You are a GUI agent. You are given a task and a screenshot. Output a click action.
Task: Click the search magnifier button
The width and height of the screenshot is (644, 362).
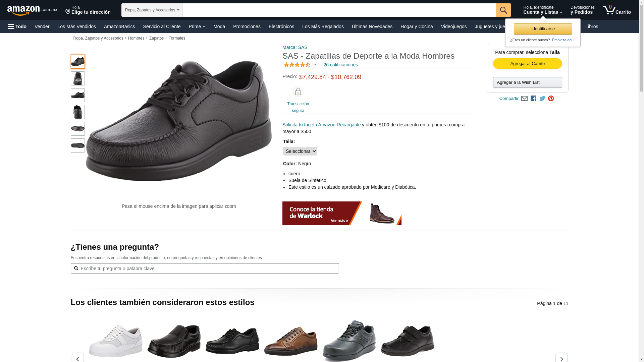503,10
